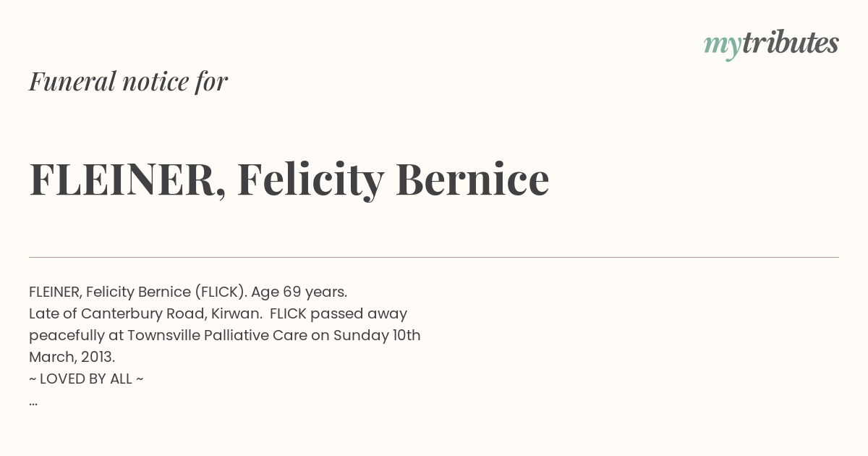Click the "Age 69 years." text
This screenshot has width=868, height=456.
tap(299, 292)
